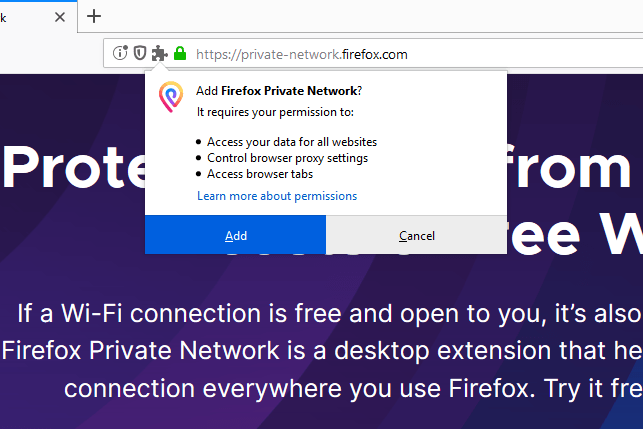Click the "Control browser proxy settings" permission line
The width and height of the screenshot is (643, 429).
point(287,158)
